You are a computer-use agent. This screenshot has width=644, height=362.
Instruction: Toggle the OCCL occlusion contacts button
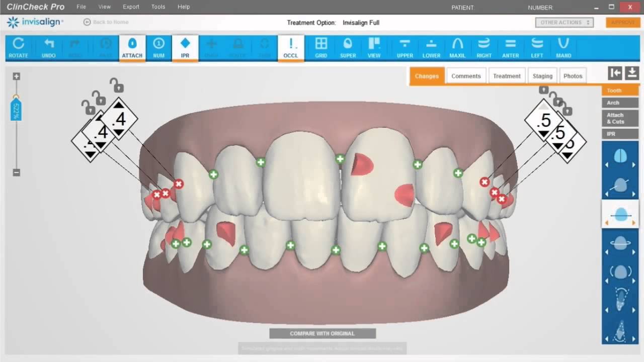pyautogui.click(x=290, y=48)
